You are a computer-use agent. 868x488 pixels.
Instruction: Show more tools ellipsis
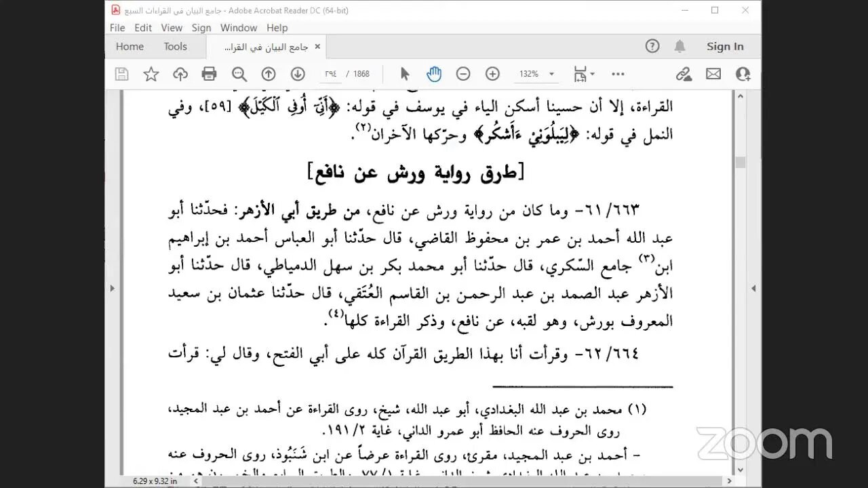(618, 74)
